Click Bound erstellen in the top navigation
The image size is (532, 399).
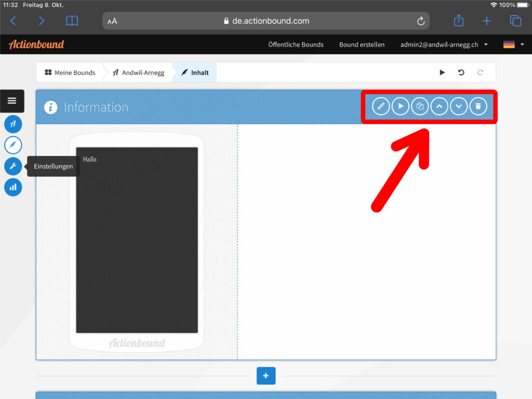[x=362, y=45]
